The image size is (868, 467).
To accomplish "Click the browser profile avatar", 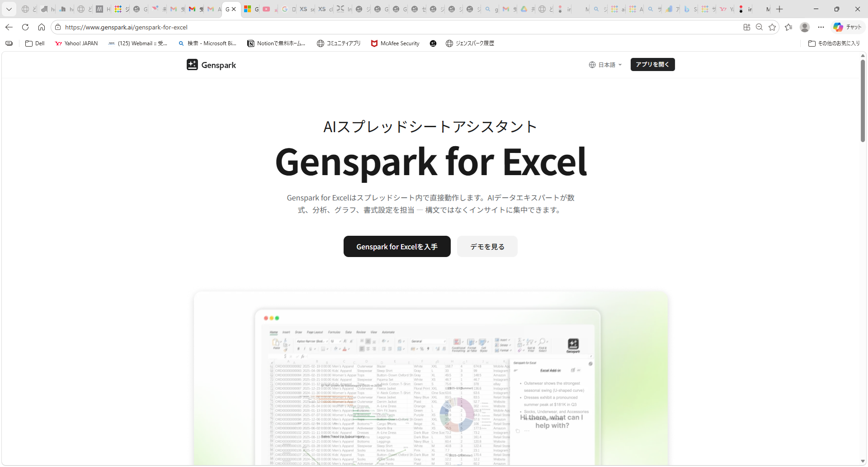I will (x=805, y=27).
